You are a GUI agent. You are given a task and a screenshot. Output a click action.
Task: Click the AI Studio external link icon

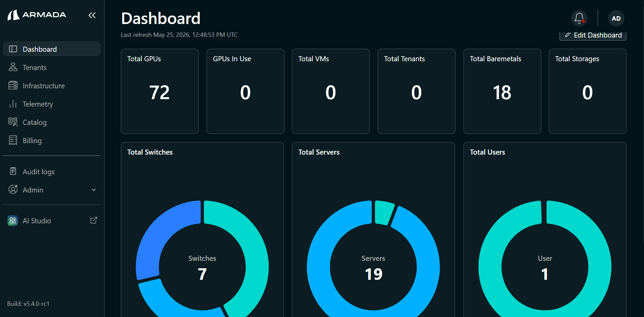coord(94,221)
